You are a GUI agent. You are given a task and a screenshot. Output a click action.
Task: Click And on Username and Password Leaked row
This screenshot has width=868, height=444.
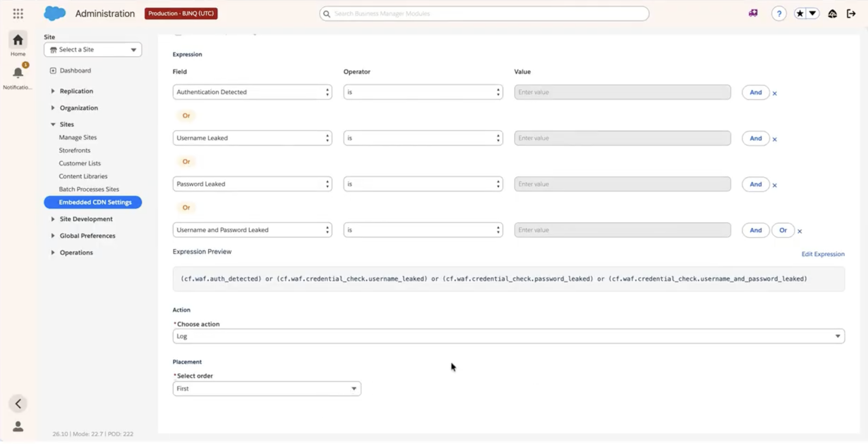tap(755, 230)
